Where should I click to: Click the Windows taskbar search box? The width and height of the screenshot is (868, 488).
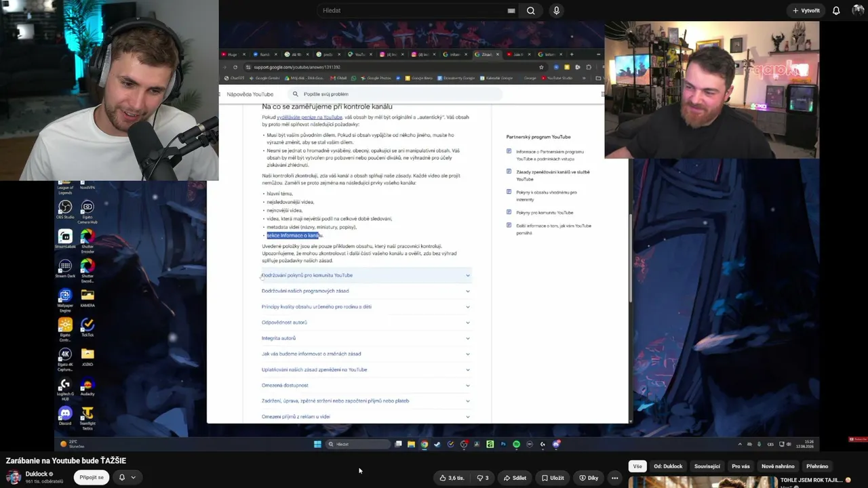[357, 445]
